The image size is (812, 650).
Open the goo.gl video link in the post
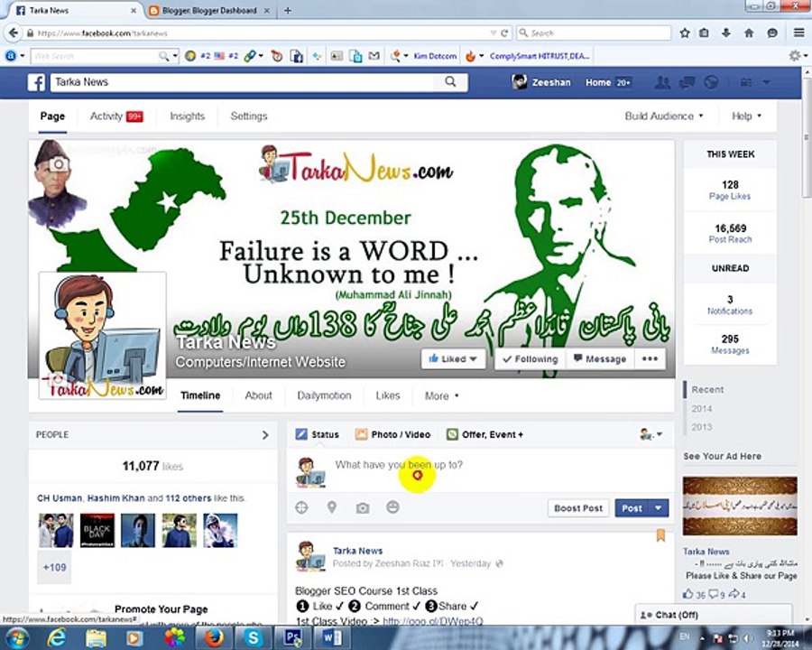click(x=433, y=621)
